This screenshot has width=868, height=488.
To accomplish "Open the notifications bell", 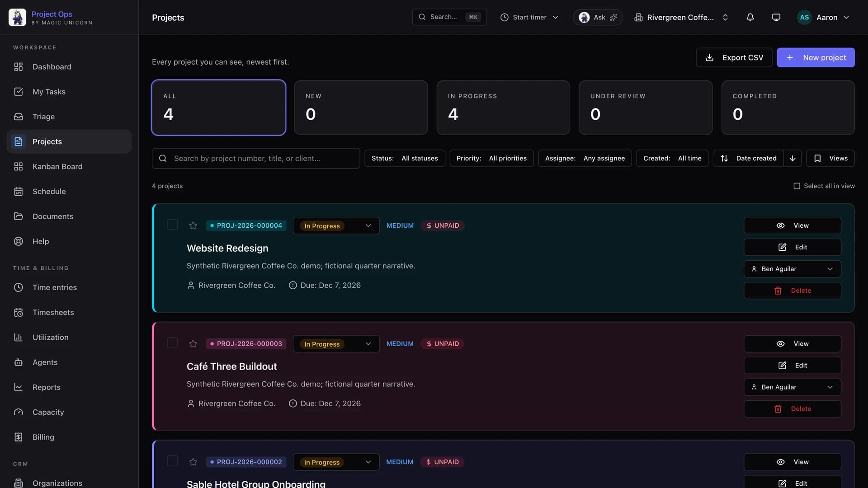I will tap(750, 17).
